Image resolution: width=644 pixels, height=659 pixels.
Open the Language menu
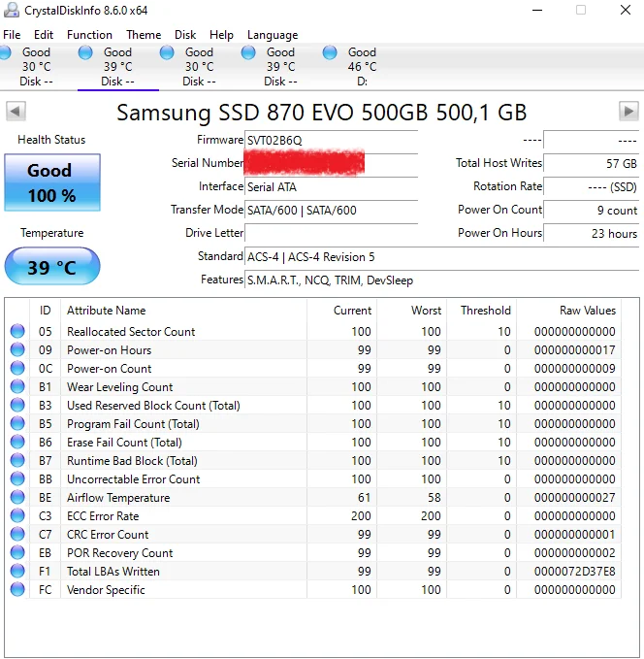[x=273, y=35]
